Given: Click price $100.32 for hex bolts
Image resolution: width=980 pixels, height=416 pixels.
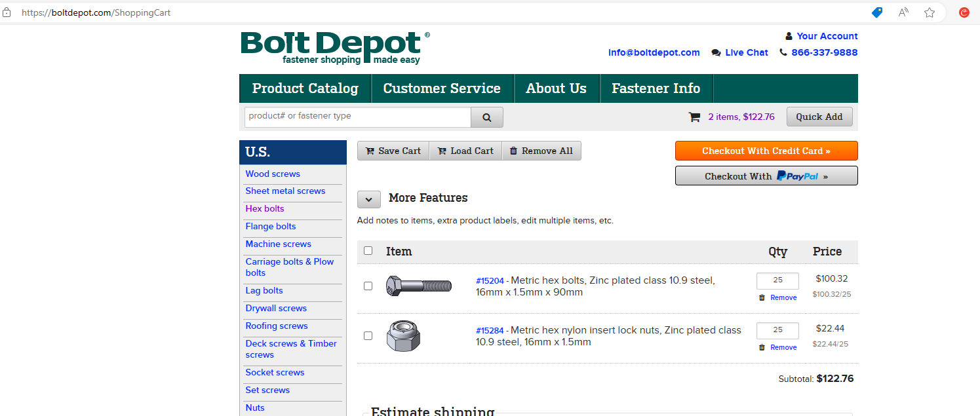Looking at the screenshot, I should coord(832,278).
